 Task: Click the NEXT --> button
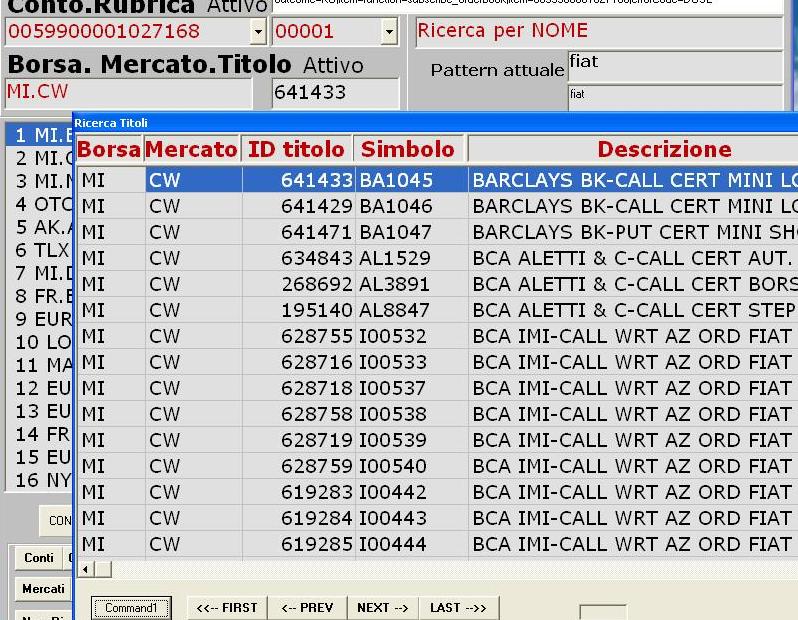[383, 608]
